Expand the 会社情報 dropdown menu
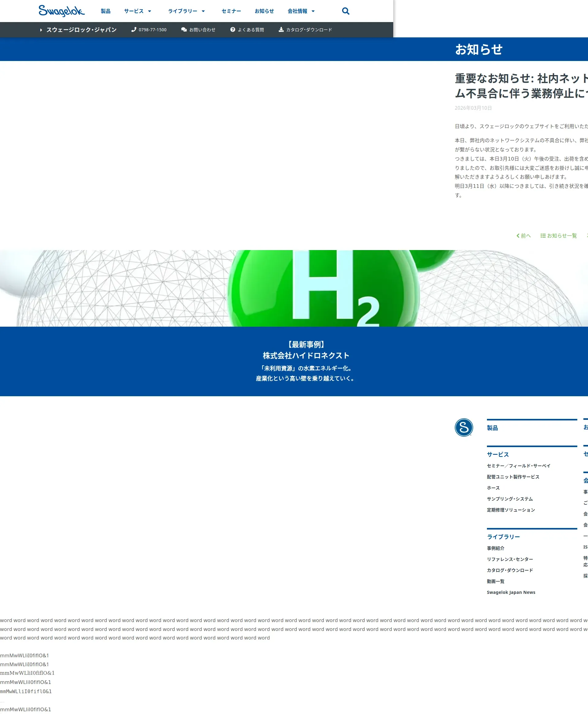 point(301,11)
